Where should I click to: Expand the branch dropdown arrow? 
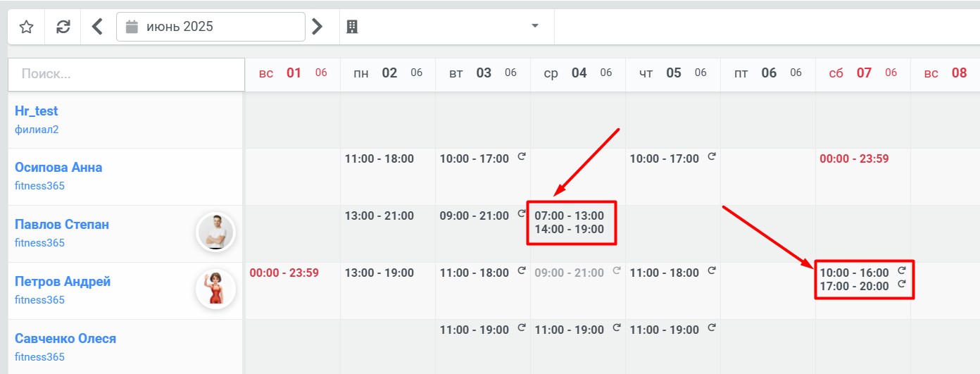point(535,26)
